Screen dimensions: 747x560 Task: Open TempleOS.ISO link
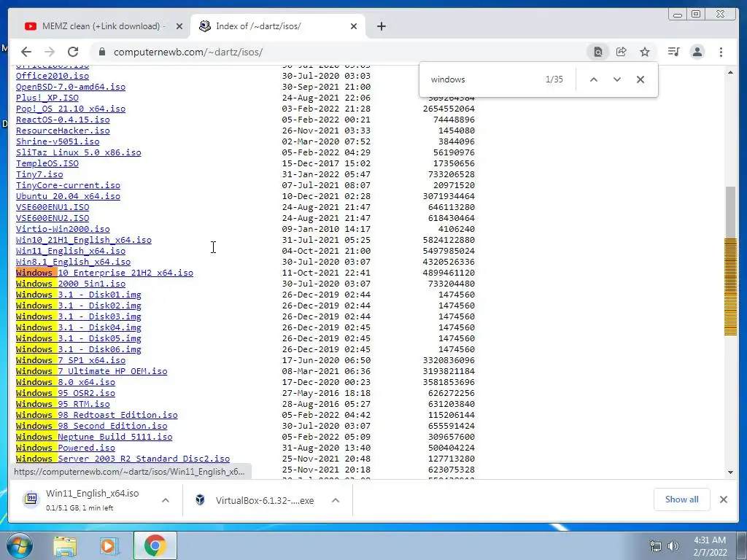(47, 163)
